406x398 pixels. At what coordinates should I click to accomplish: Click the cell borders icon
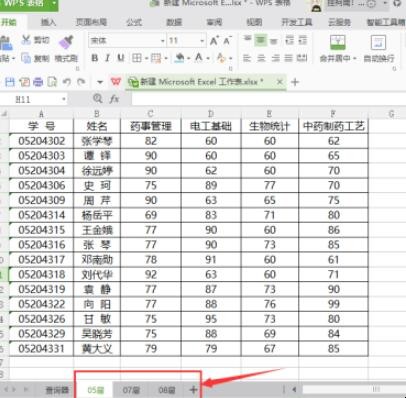pos(137,58)
